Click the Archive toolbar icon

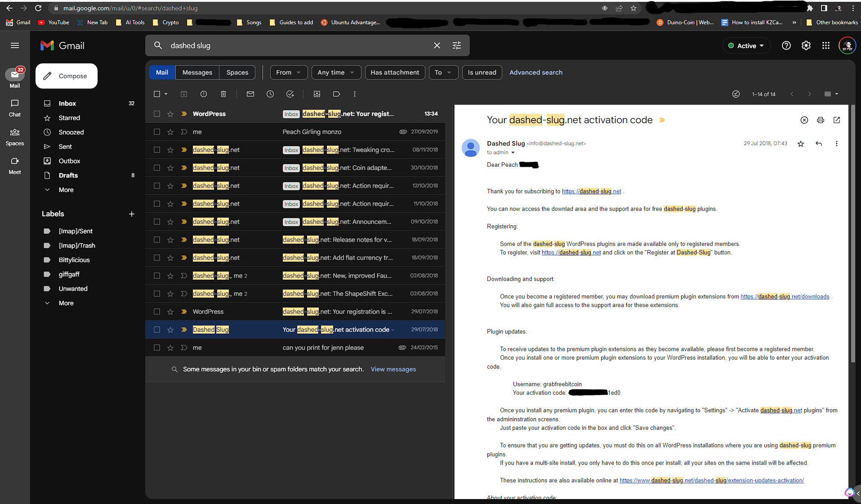click(184, 94)
